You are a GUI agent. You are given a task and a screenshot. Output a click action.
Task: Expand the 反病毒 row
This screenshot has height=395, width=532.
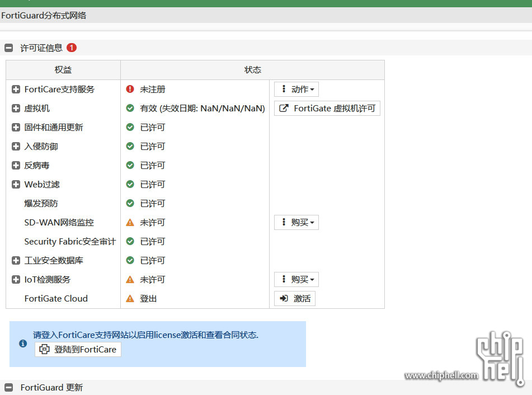pyautogui.click(x=16, y=165)
